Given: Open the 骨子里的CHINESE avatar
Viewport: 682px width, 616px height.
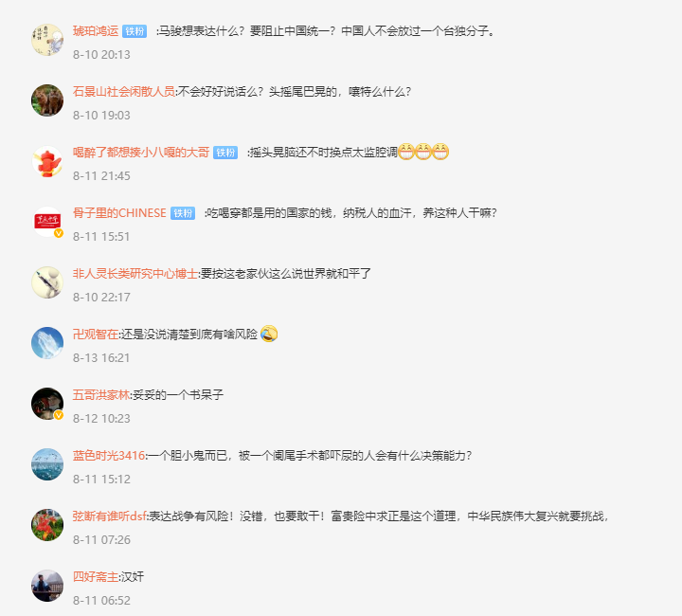Looking at the screenshot, I should [x=47, y=222].
